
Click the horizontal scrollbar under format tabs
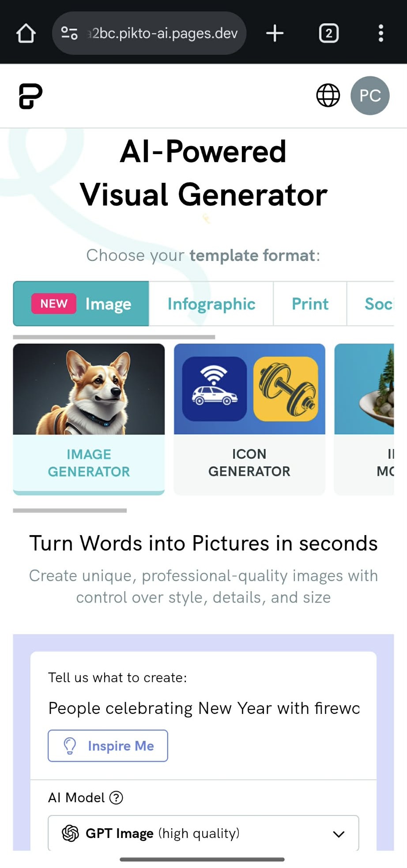click(x=114, y=337)
